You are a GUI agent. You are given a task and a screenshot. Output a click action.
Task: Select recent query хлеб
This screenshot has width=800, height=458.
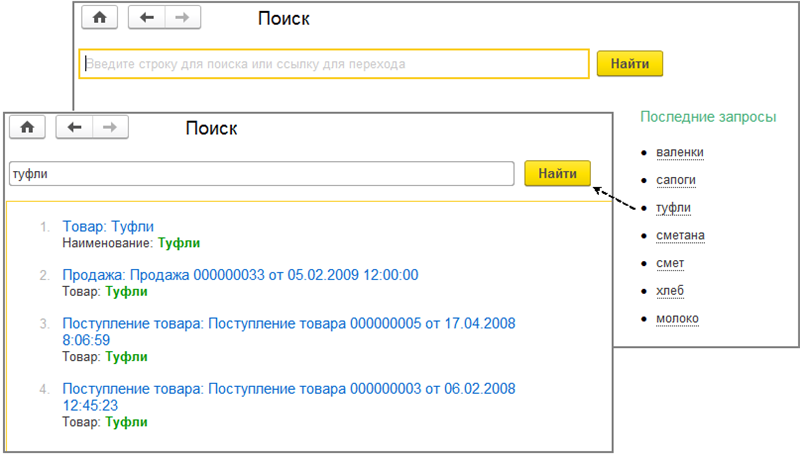670,291
